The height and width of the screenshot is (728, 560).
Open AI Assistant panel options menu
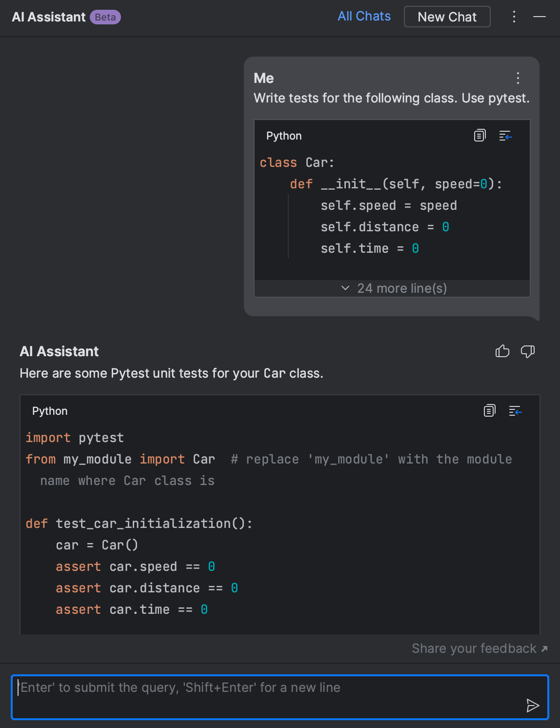[x=514, y=17]
